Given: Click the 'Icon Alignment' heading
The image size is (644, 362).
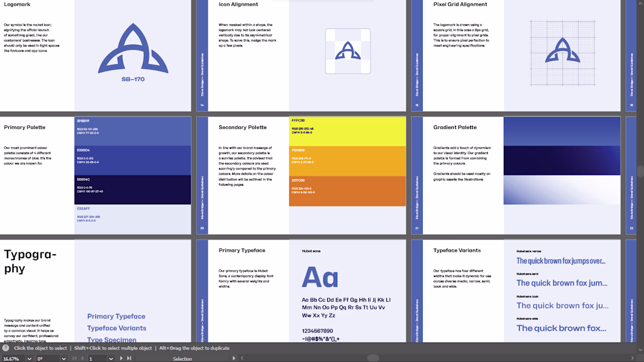Looking at the screenshot, I should [x=238, y=5].
